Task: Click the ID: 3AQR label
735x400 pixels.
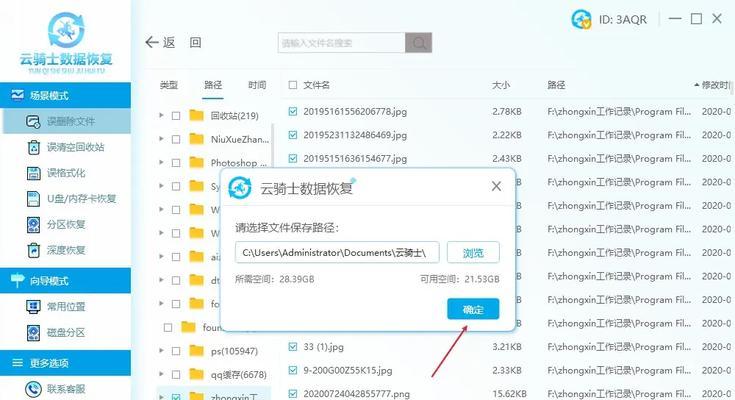Action: click(x=622, y=20)
